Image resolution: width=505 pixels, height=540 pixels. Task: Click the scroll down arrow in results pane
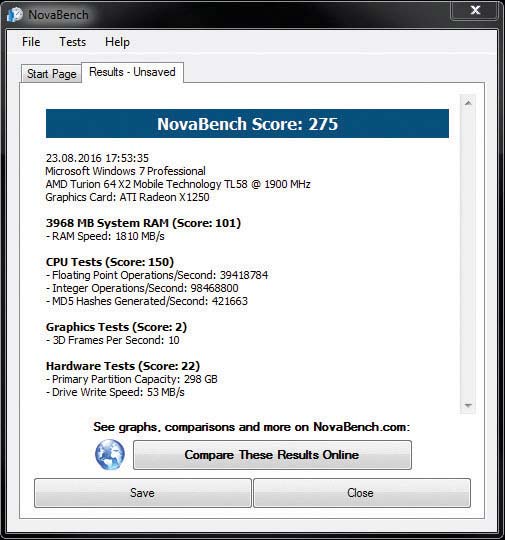click(x=468, y=405)
